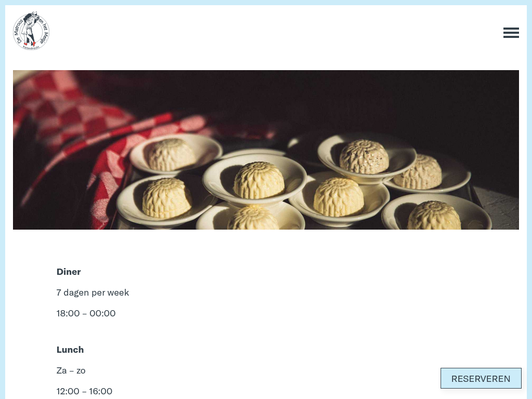Screen dimensions: 532x399
Task: Click the center butter dish in photo
Action: click(255, 180)
